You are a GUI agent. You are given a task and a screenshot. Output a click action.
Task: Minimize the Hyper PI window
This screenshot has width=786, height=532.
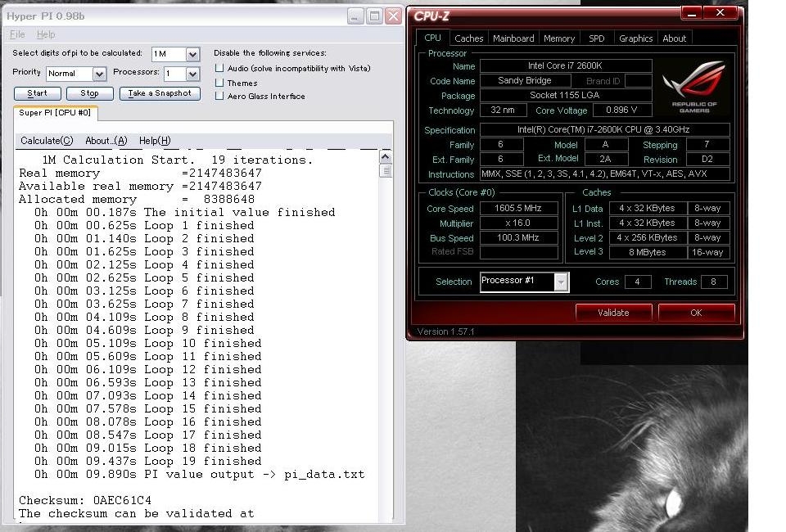355,16
